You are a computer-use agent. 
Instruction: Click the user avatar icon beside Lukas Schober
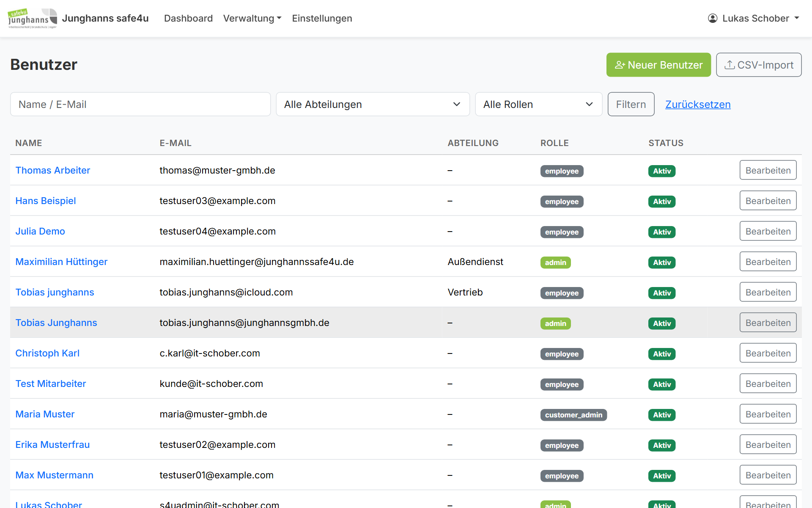(x=713, y=18)
